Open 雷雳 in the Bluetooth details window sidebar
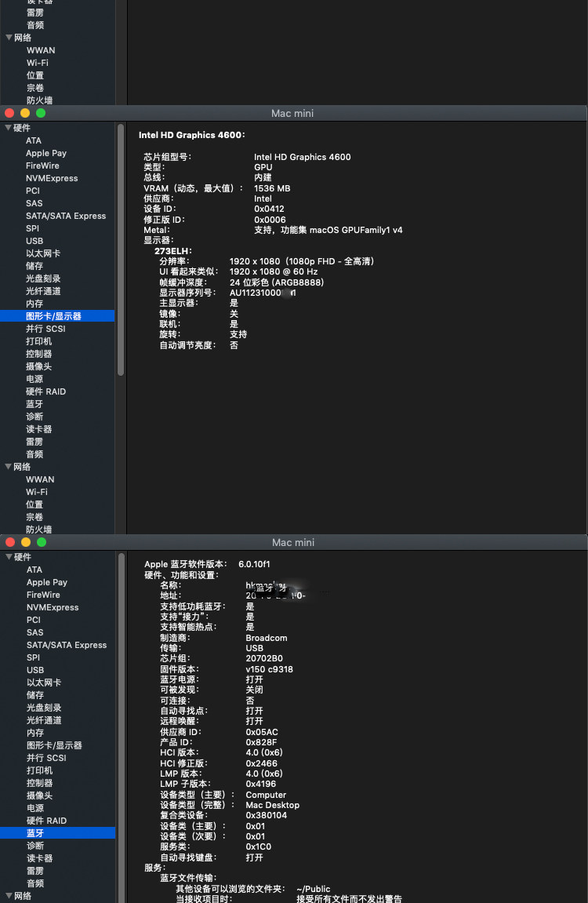588x903 pixels. coord(35,871)
